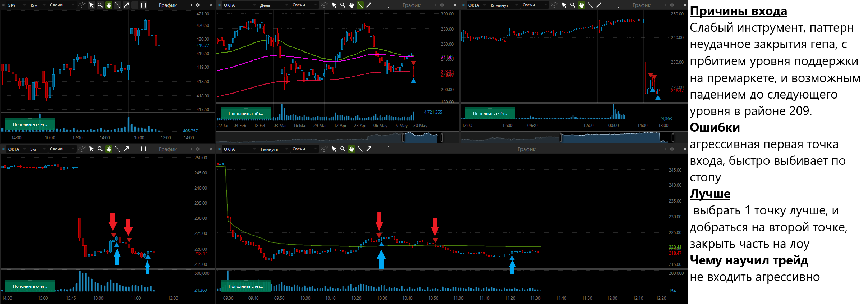Open indicators icon in SPY chart toolbar
Viewport: 868px width, 304px height.
coord(82,5)
